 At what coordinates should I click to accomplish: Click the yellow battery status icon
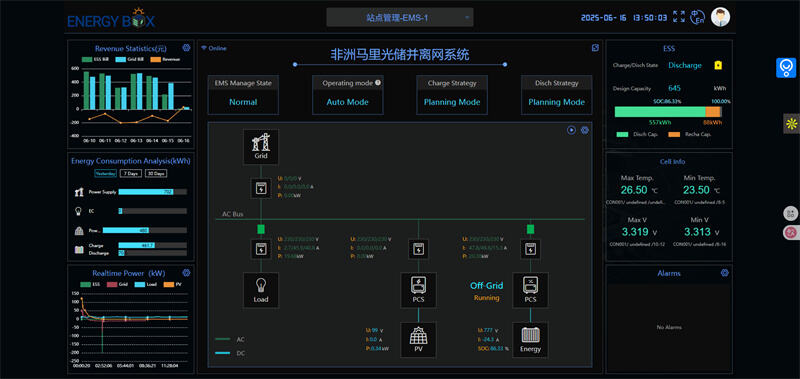[x=718, y=65]
